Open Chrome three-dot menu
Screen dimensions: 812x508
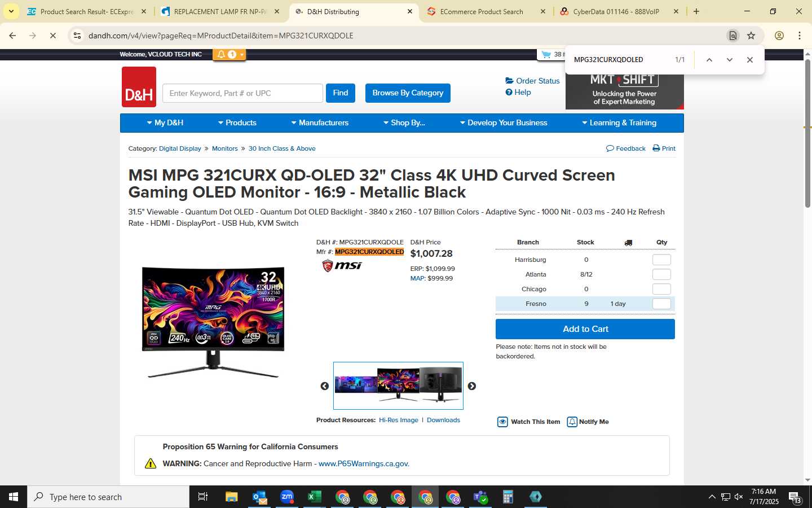point(800,36)
